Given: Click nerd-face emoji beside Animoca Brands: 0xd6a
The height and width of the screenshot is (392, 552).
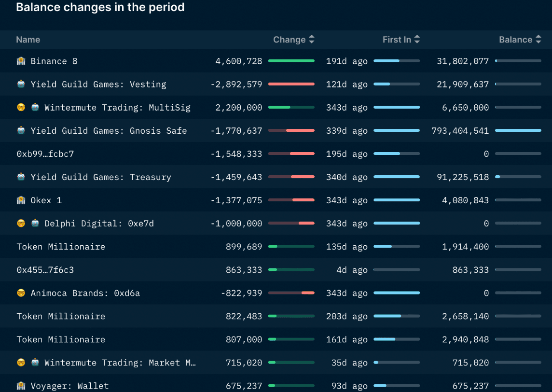Looking at the screenshot, I should [21, 293].
